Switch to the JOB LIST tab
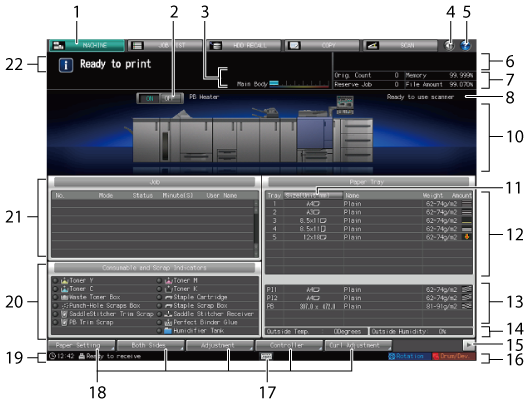Viewport: 528px width, 405px height. pyautogui.click(x=165, y=45)
